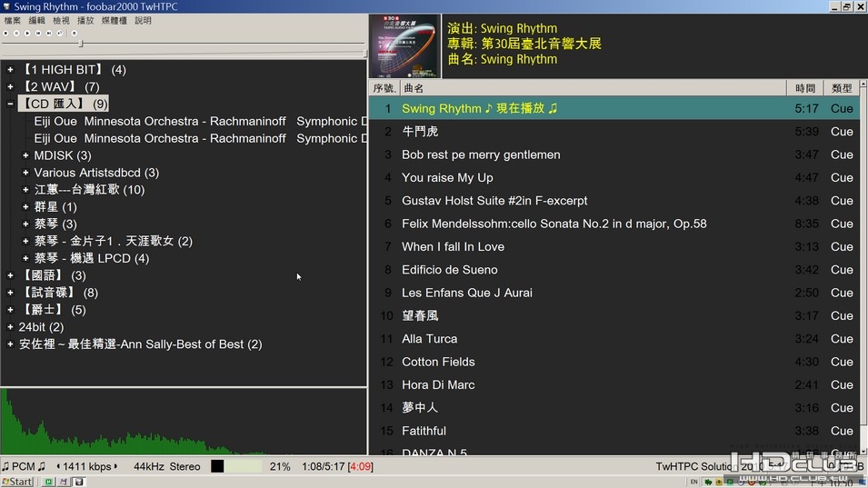Expand the 蔡琴 (3) node
The width and height of the screenshot is (868, 488).
(25, 224)
